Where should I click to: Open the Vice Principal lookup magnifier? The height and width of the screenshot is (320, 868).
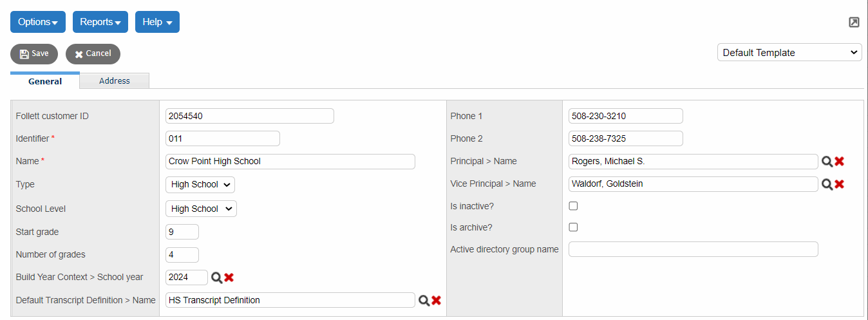(x=827, y=184)
